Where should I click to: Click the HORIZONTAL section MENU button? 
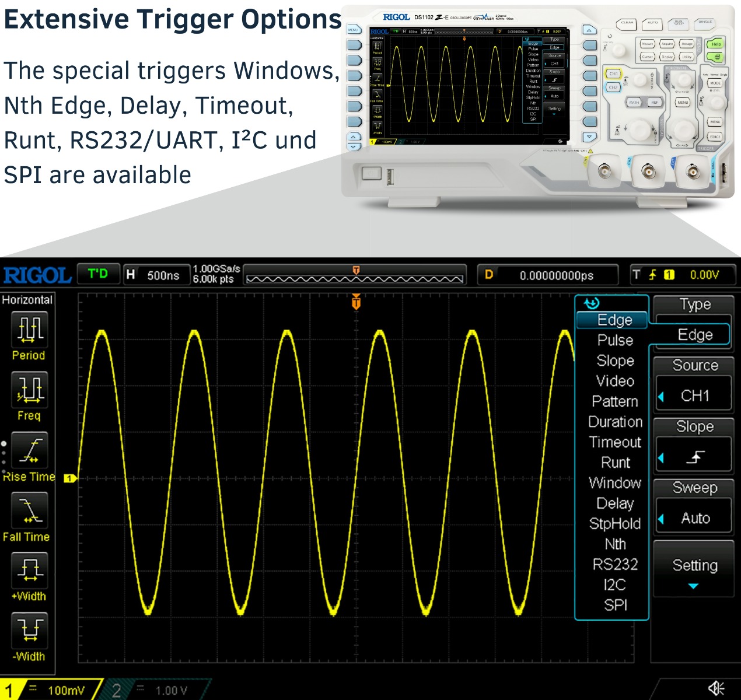coord(683,102)
